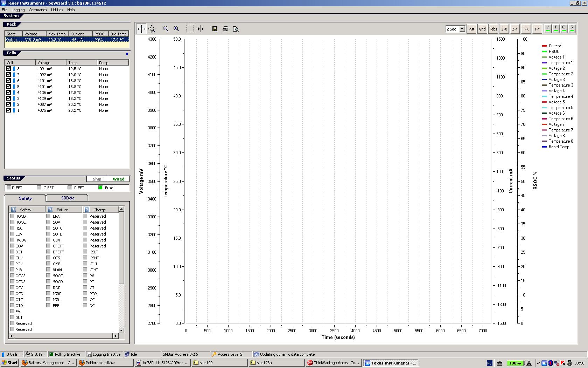Zoom out on the chart
Screen dimensions: 588x368
pos(166,29)
